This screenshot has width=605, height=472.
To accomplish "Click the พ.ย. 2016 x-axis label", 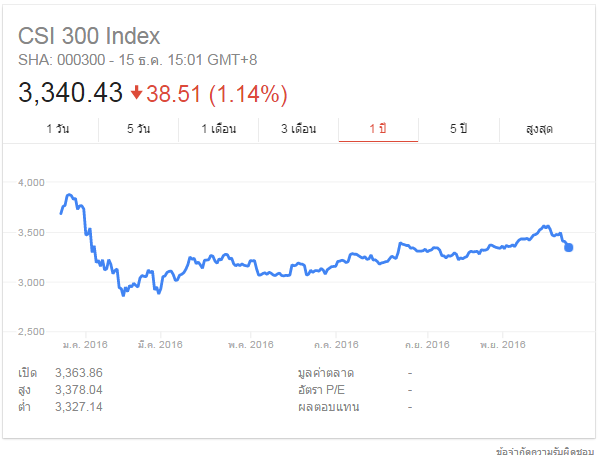I will click(503, 345).
